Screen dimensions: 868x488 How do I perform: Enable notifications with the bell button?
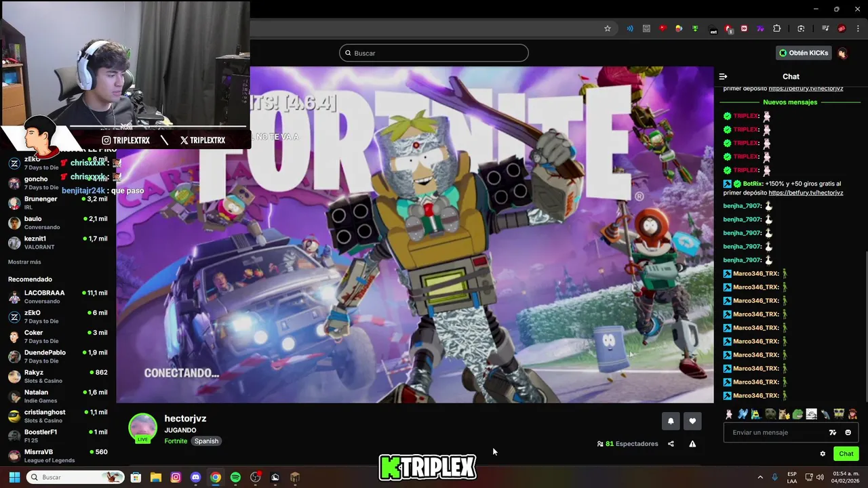pyautogui.click(x=671, y=421)
